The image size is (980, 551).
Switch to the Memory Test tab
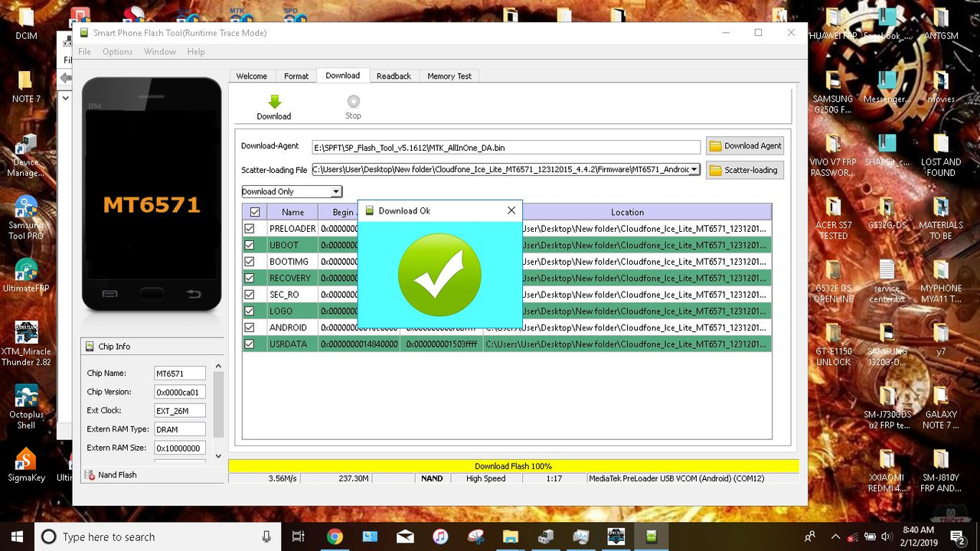[x=449, y=76]
